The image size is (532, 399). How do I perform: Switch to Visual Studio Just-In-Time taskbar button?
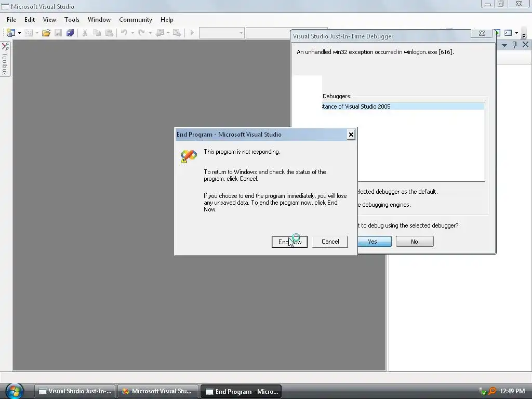coord(75,391)
